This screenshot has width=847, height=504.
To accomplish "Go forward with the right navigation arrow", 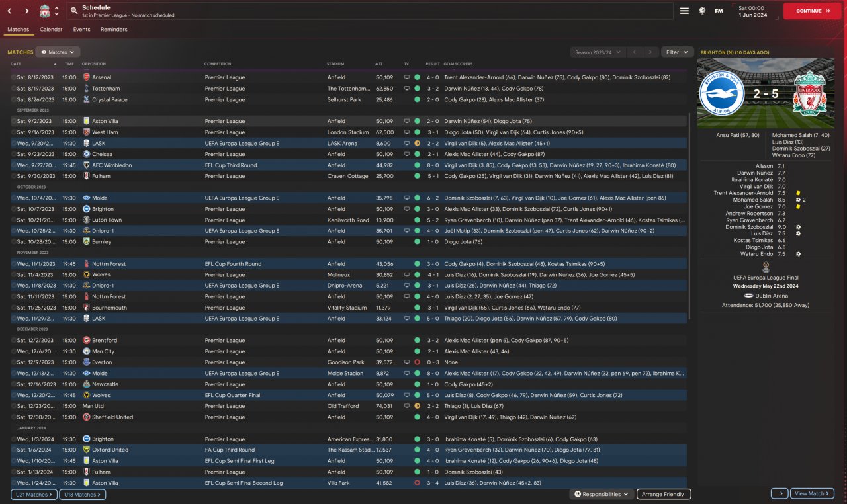I will coord(26,11).
